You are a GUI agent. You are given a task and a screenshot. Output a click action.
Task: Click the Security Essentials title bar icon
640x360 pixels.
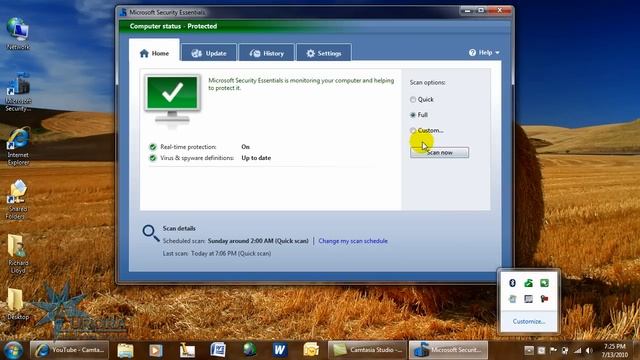point(123,12)
